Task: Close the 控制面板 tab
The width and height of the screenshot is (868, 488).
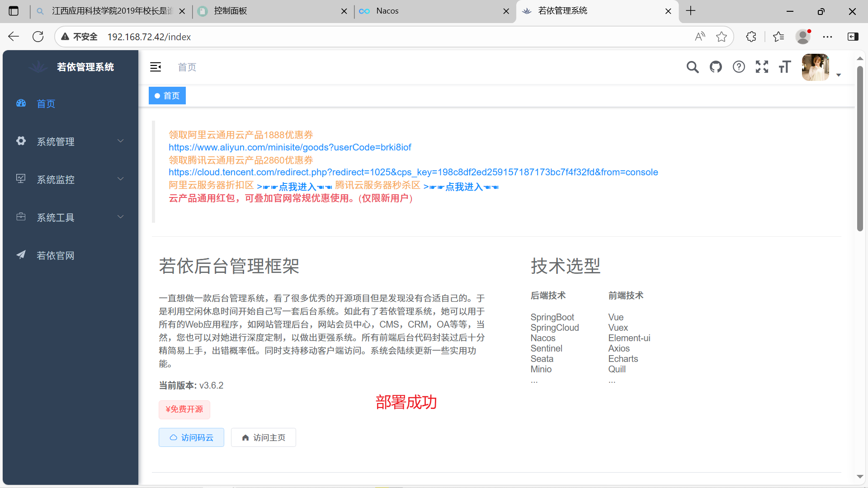Action: [x=344, y=11]
